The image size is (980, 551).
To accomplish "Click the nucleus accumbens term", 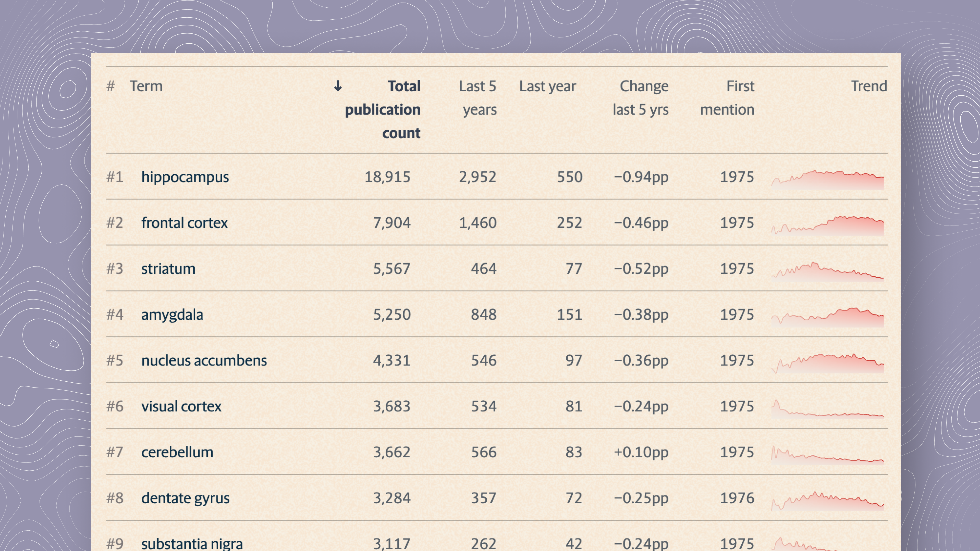I will point(204,360).
